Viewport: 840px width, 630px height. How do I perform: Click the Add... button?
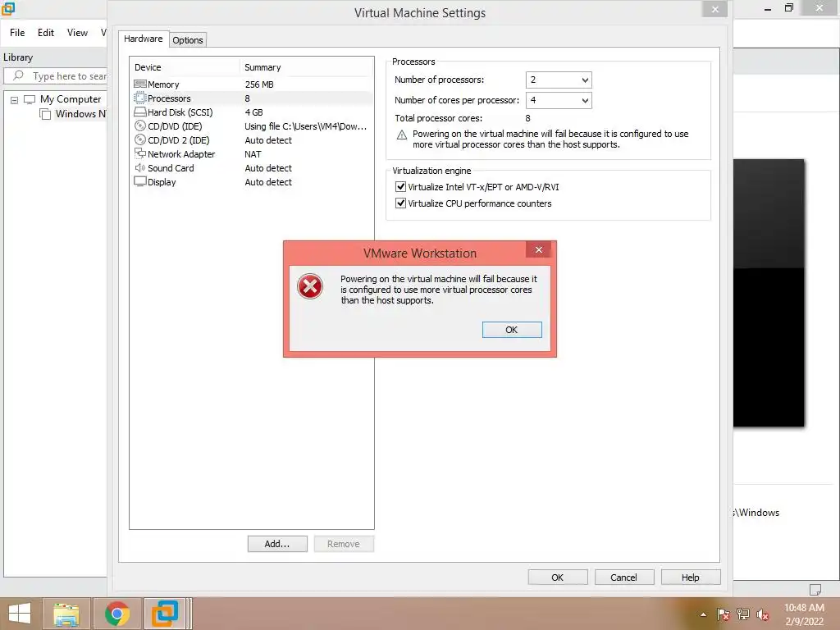(x=277, y=544)
